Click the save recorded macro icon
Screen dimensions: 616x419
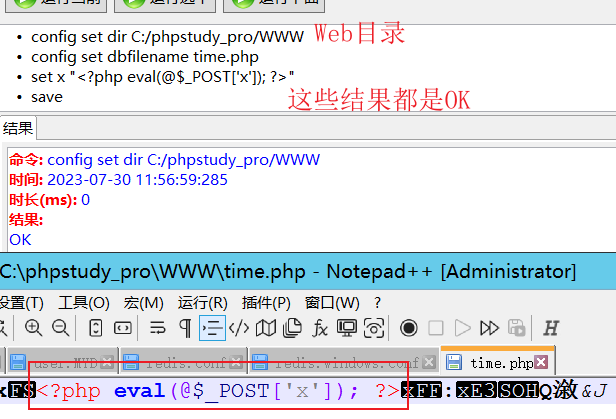(517, 328)
